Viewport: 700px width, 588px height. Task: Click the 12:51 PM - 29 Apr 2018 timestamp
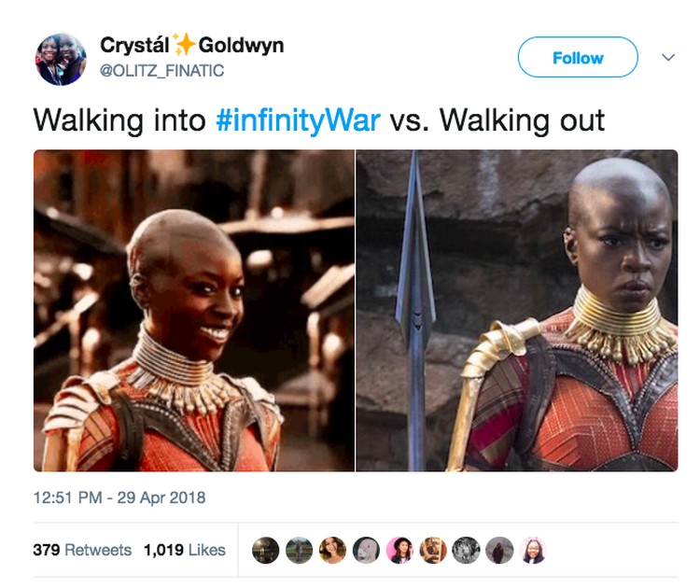point(119,497)
